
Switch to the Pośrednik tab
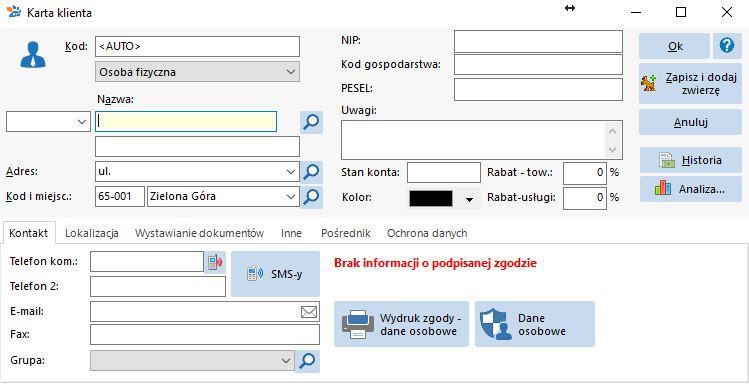[346, 233]
